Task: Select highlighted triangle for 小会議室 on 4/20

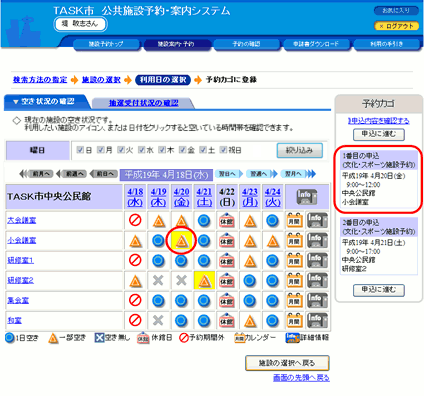Action: coord(181,241)
